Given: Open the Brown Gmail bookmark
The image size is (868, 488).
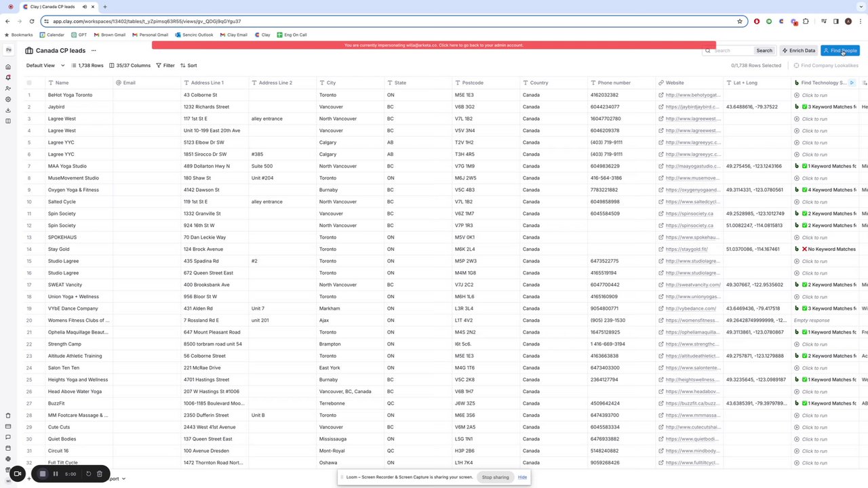Looking at the screenshot, I should (x=109, y=35).
